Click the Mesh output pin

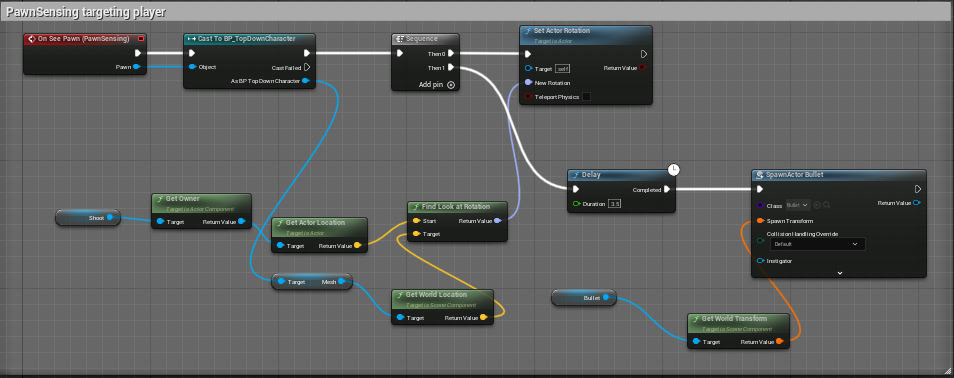(x=342, y=281)
